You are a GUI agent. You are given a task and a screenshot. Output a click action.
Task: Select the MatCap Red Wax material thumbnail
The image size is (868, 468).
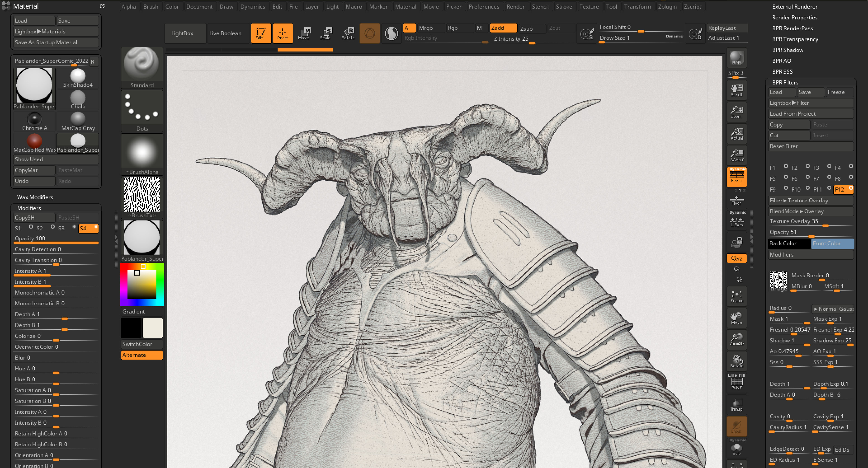tap(34, 143)
